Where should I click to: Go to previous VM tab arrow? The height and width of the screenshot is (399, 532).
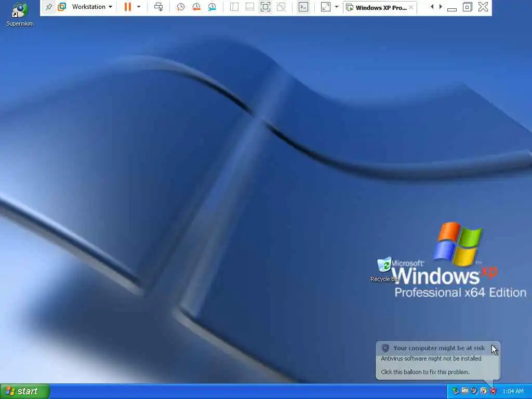(432, 7)
